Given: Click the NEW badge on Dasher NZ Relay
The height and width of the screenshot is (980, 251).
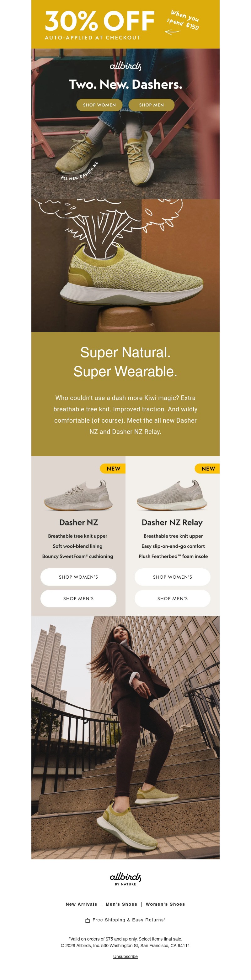Looking at the screenshot, I should coord(207,469).
